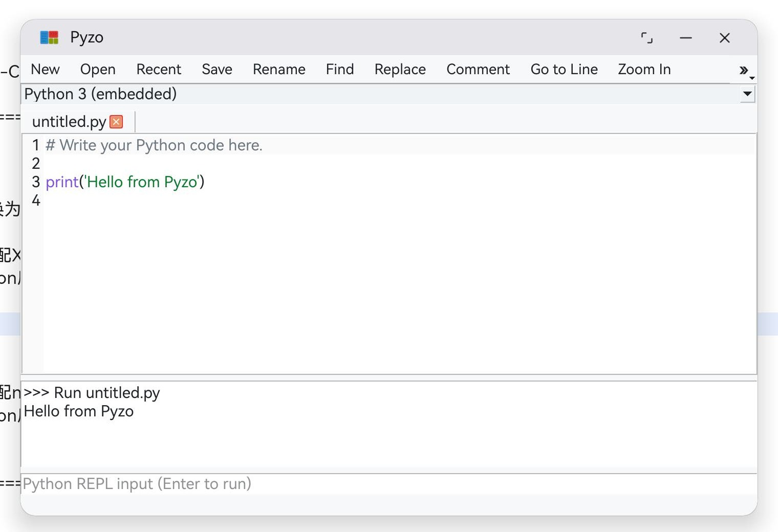Click the comment line 'Write your Python code here.'
This screenshot has width=778, height=532.
(x=154, y=145)
